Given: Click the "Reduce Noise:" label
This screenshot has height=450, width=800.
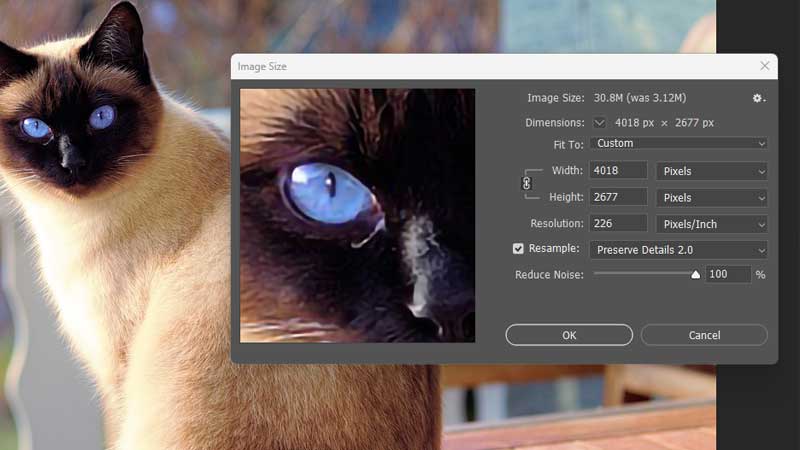Looking at the screenshot, I should pos(549,274).
